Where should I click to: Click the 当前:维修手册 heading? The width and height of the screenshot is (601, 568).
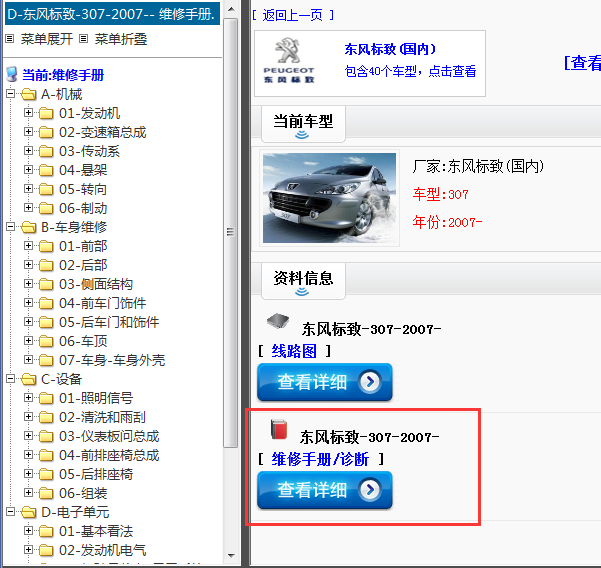[63, 75]
